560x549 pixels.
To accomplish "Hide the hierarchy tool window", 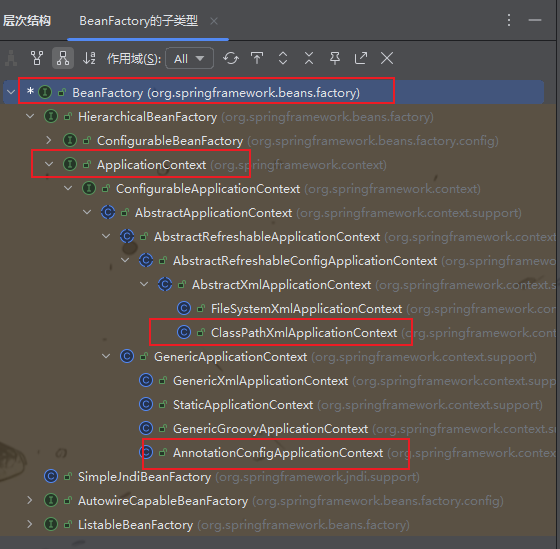I will [x=535, y=20].
